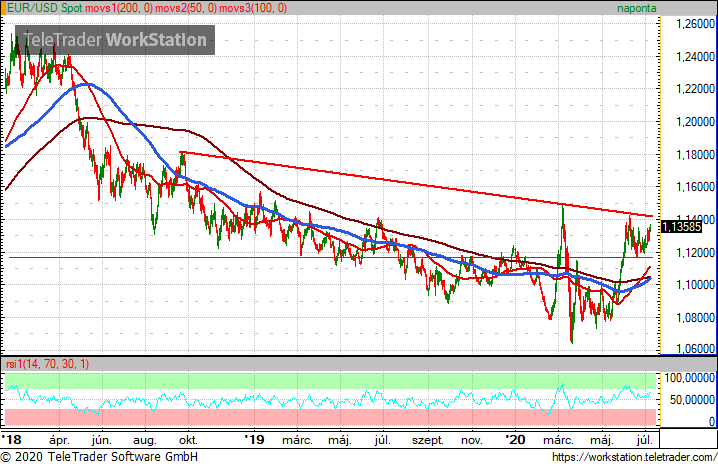Click the 2020 TeleTrader Software GmbH copyright text
Viewport: 718px width, 466px height.
(99, 457)
